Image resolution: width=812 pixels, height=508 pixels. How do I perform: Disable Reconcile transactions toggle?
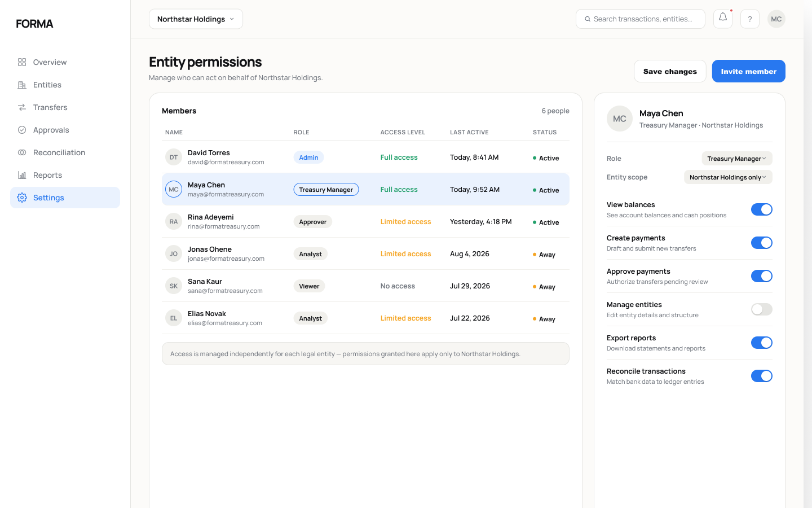click(x=762, y=376)
